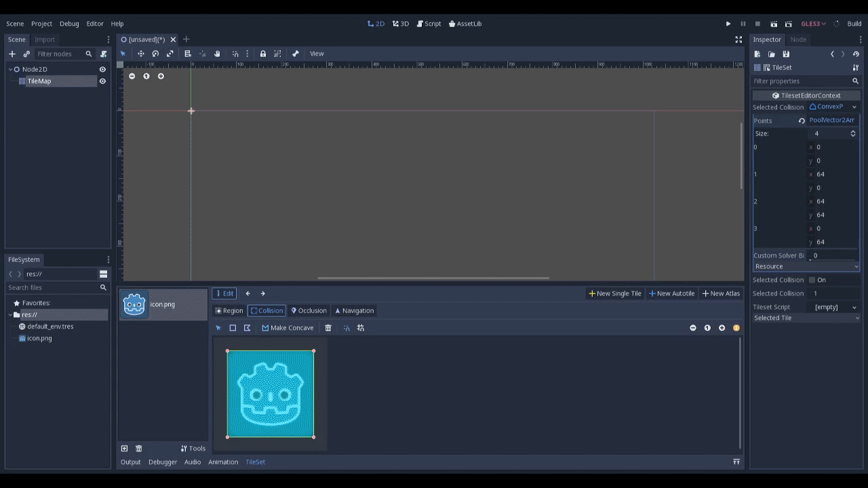
Task: Add a new child node
Action: 12,54
